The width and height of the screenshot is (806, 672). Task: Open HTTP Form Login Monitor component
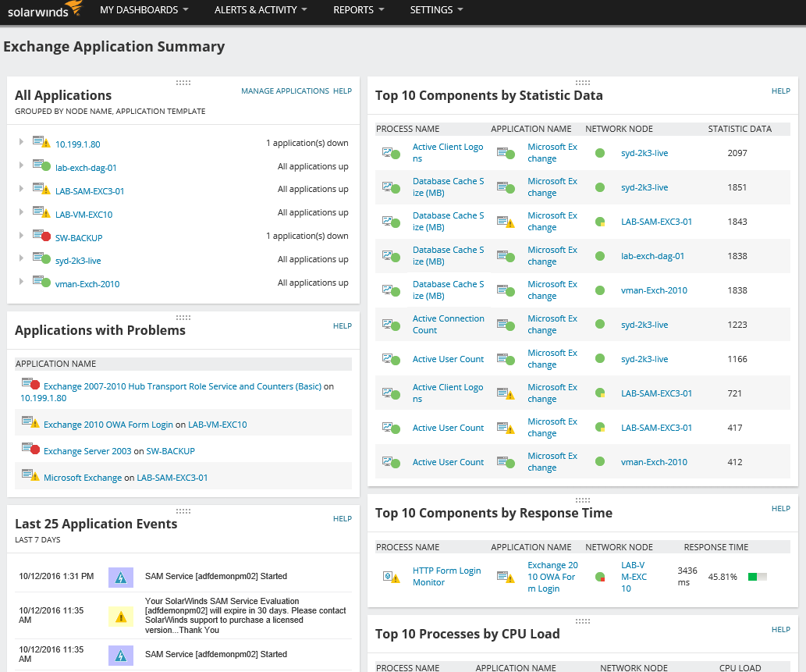(x=446, y=576)
